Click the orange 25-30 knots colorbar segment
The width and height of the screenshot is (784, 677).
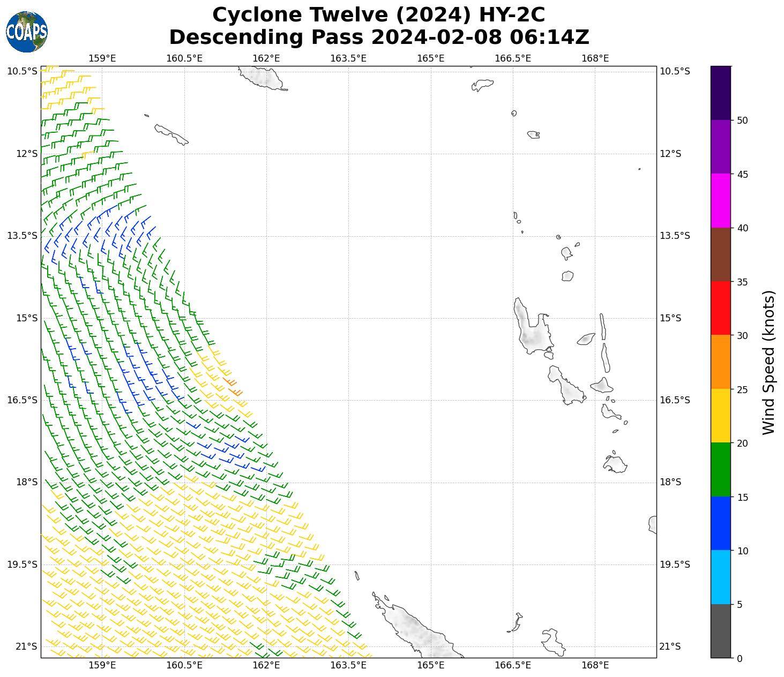coord(720,362)
